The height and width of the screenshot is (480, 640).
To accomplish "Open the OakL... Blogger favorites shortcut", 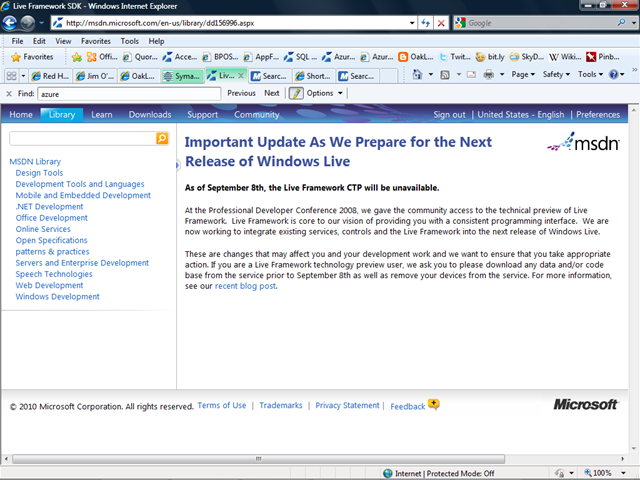I will [416, 57].
